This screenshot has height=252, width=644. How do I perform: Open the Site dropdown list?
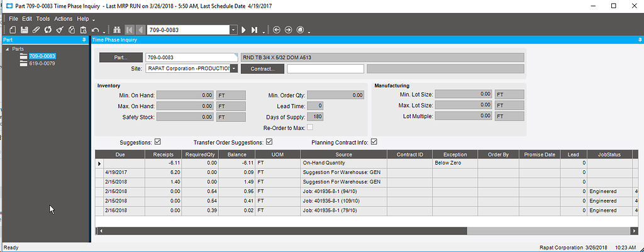(x=234, y=68)
